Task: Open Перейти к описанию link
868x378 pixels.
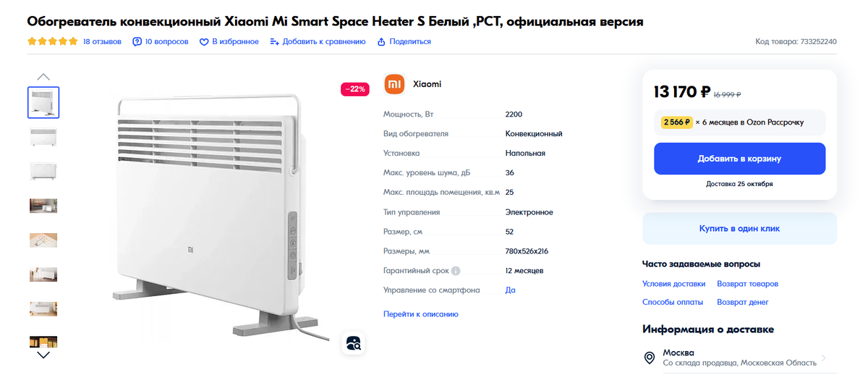Action: [x=421, y=314]
